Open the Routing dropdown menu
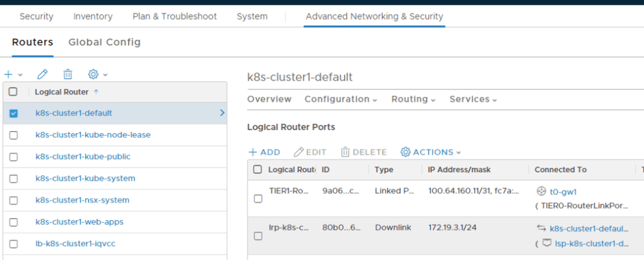Image resolution: width=644 pixels, height=260 pixels. 413,99
